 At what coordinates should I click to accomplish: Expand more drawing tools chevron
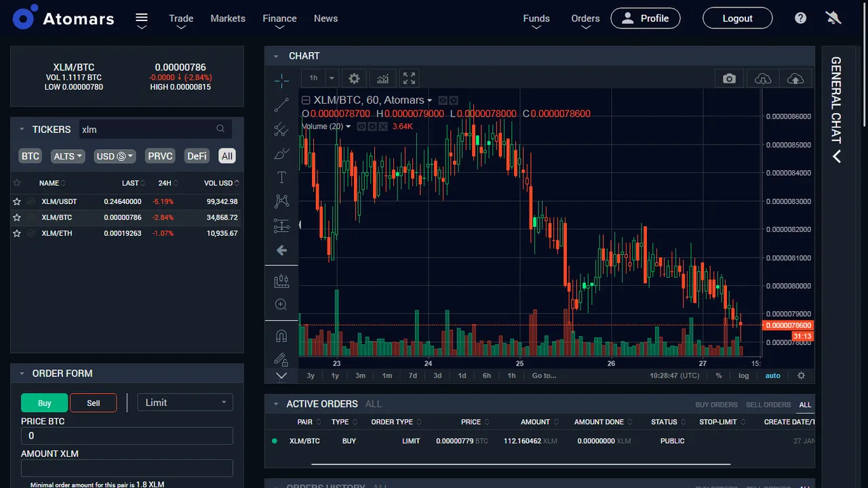[281, 375]
